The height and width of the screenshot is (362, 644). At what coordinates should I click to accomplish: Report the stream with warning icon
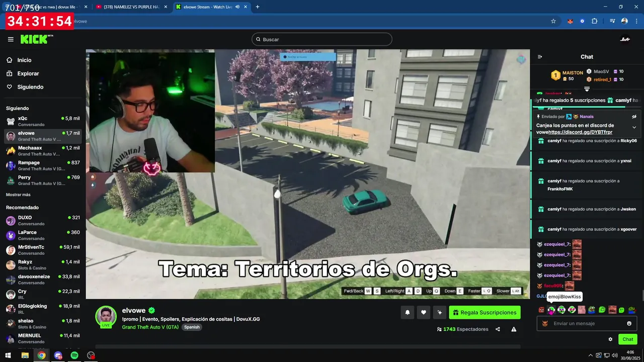click(x=514, y=329)
